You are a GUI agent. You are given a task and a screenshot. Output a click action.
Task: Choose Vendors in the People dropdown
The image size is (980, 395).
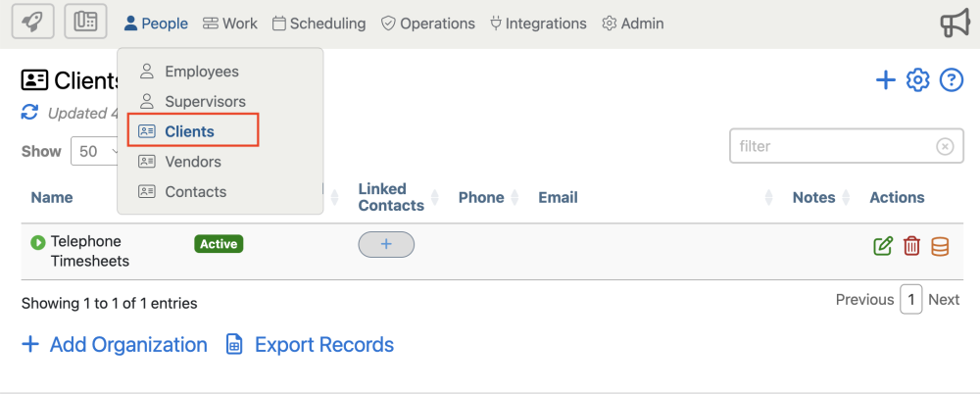point(193,162)
